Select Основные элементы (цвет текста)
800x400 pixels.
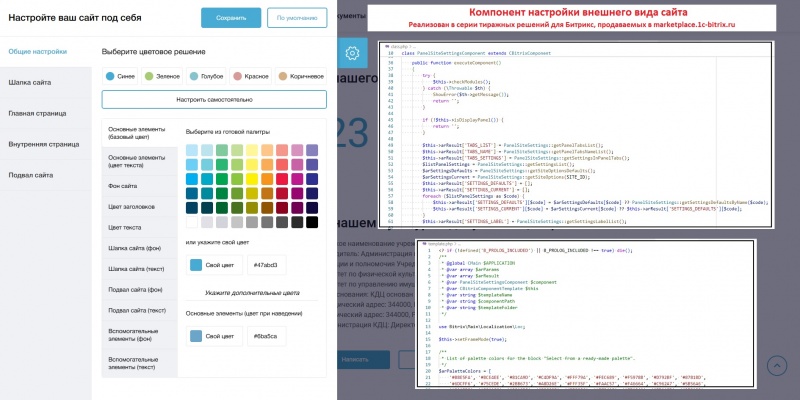point(140,162)
